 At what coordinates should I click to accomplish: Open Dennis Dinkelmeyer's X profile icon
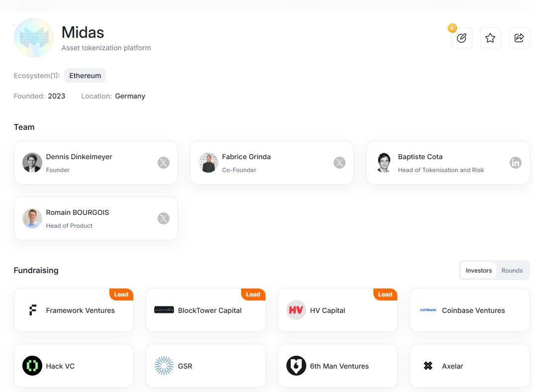(x=164, y=163)
